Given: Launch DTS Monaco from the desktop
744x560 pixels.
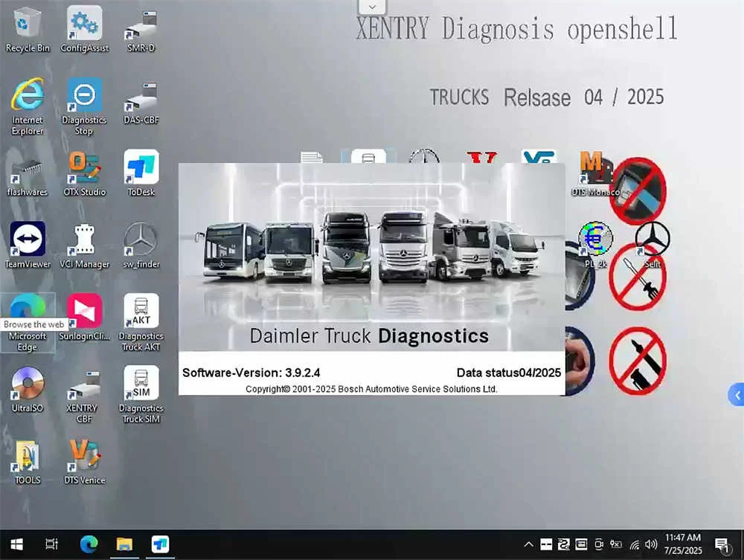Looking at the screenshot, I should tap(595, 175).
